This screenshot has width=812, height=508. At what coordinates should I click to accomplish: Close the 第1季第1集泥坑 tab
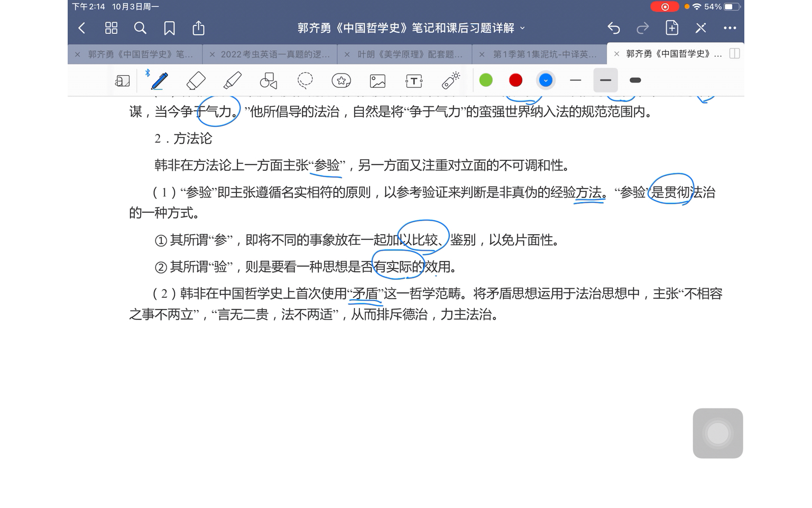tap(482, 54)
